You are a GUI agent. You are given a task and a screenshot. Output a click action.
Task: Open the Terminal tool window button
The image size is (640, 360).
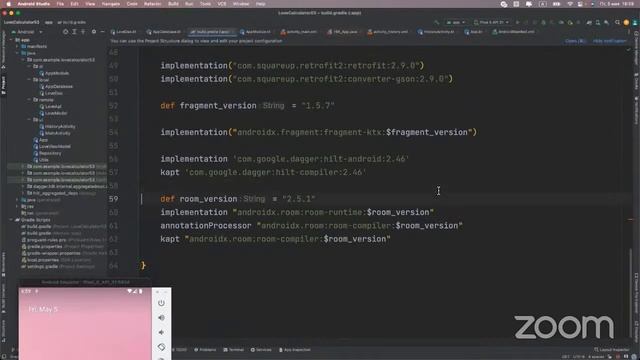(x=234, y=350)
